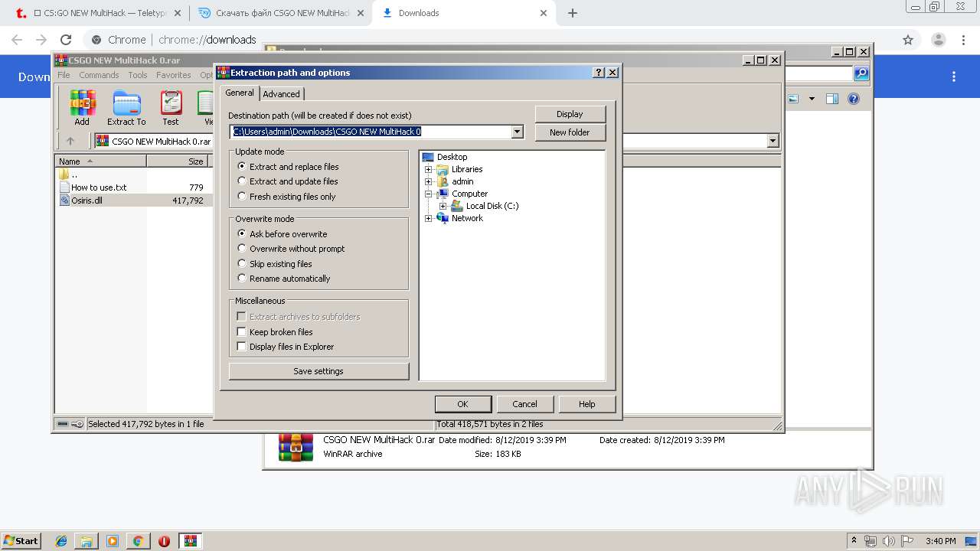This screenshot has width=980, height=551.
Task: Open a new Chrome tab
Action: [x=572, y=13]
